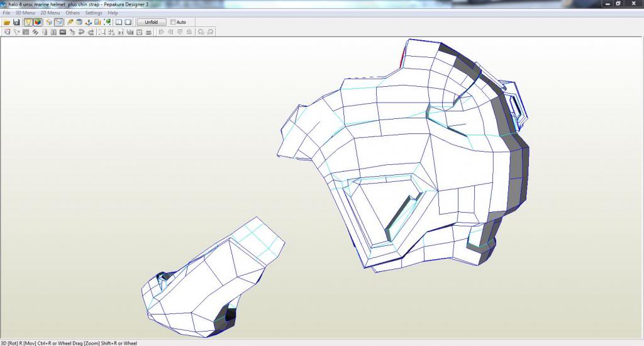
Task: Click the single narrow gray column icon
Action: [x=45, y=32]
